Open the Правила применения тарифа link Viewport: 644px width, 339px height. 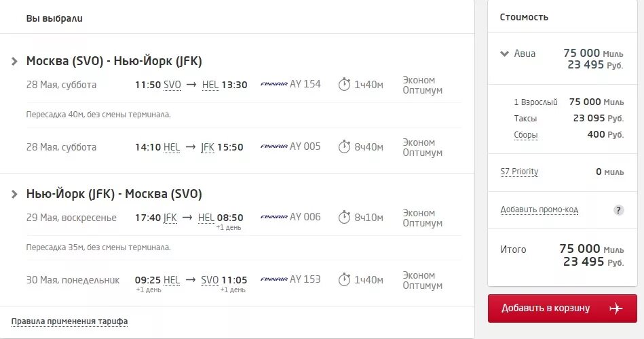(x=69, y=321)
